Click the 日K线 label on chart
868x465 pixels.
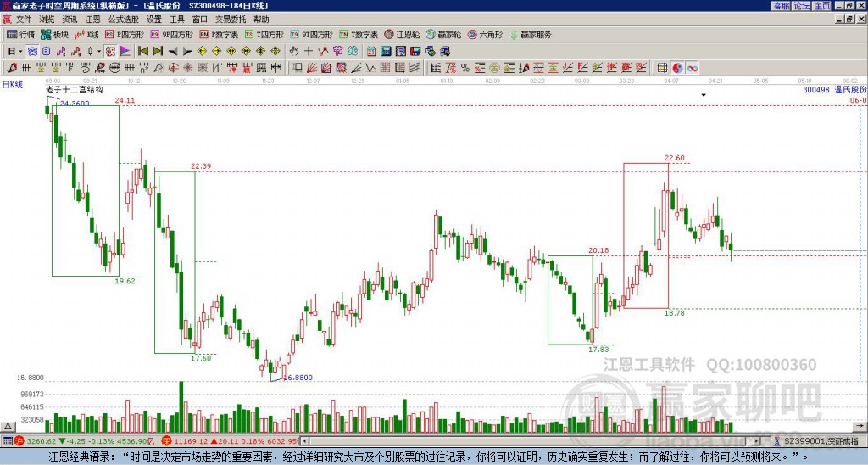click(x=13, y=85)
